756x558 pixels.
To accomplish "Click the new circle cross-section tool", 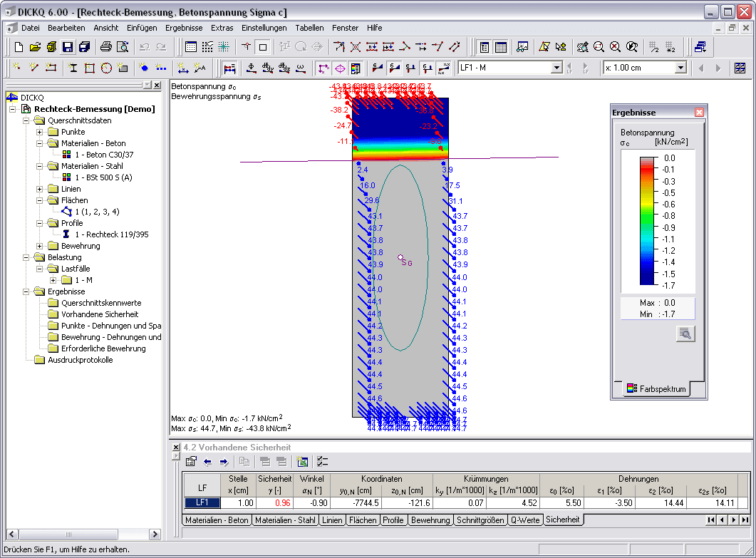I will (106, 68).
